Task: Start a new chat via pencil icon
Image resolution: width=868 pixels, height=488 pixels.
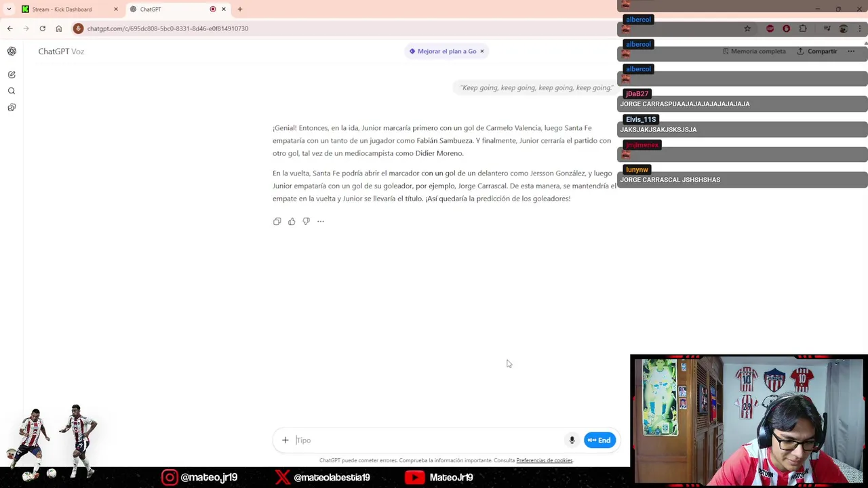Action: [12, 75]
